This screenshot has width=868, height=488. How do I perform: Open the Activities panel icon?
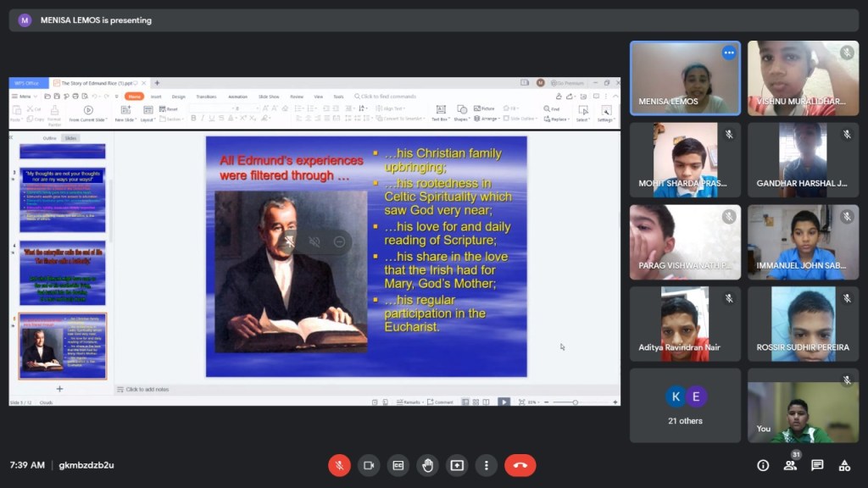[x=844, y=465]
